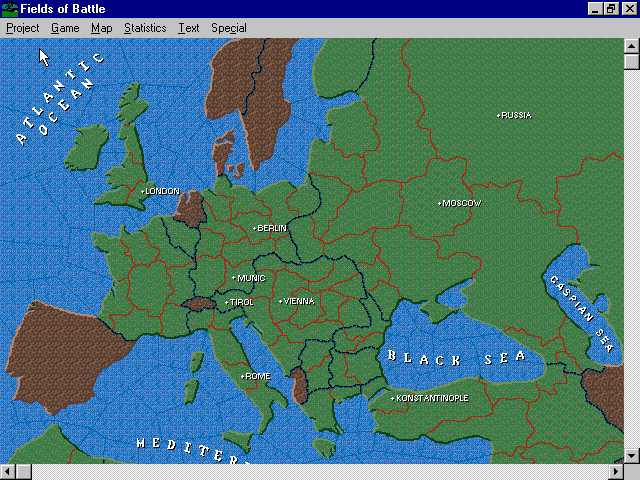Click the vertical scrollbar up arrow
Viewport: 640px width, 480px height.
[631, 46]
